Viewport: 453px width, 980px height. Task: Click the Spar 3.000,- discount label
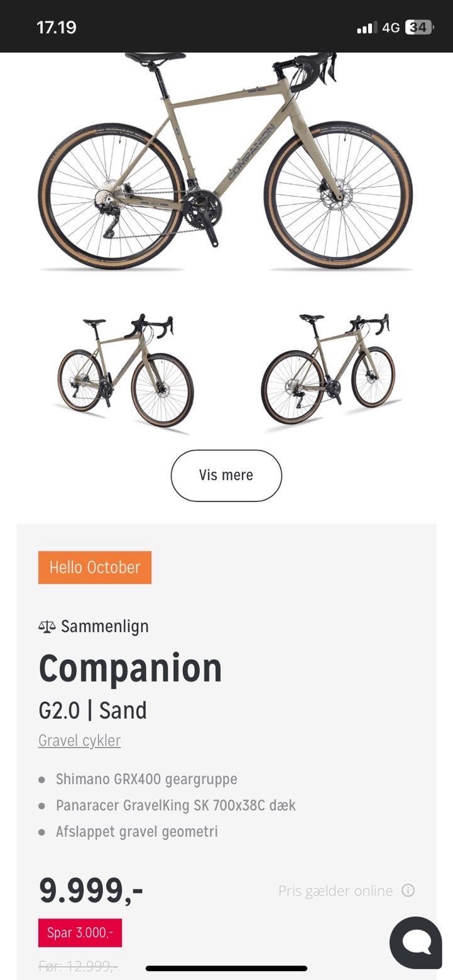pyautogui.click(x=80, y=933)
